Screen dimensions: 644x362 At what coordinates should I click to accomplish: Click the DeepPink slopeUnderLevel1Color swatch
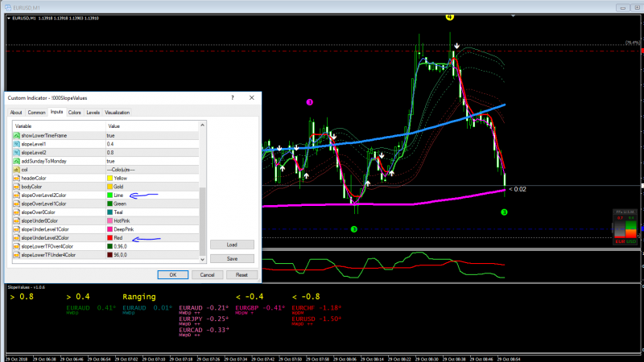pos(109,229)
